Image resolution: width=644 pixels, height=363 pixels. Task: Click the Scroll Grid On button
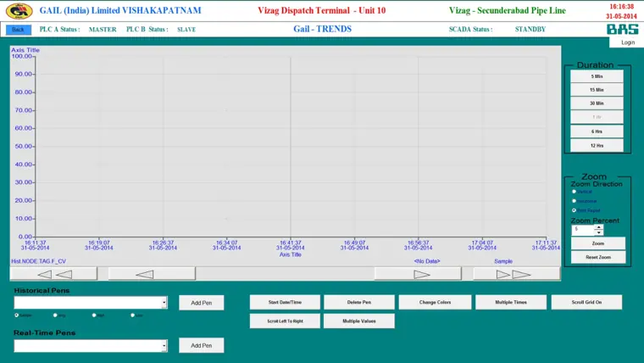586,302
